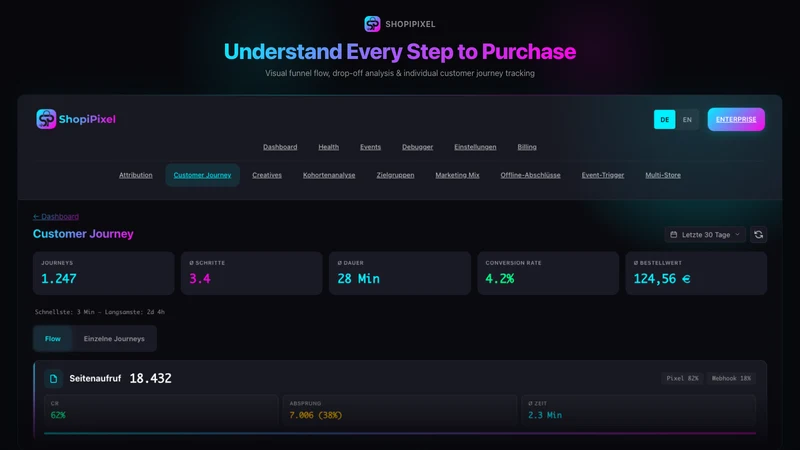Image resolution: width=800 pixels, height=450 pixels.
Task: Refresh the Customer Journey data
Action: click(x=758, y=235)
